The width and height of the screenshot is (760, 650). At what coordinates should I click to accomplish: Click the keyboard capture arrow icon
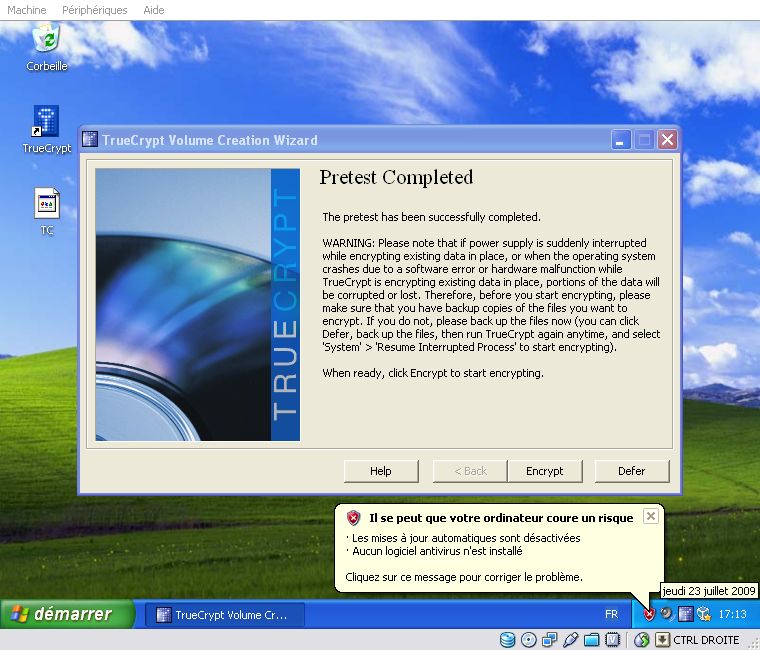coord(662,640)
